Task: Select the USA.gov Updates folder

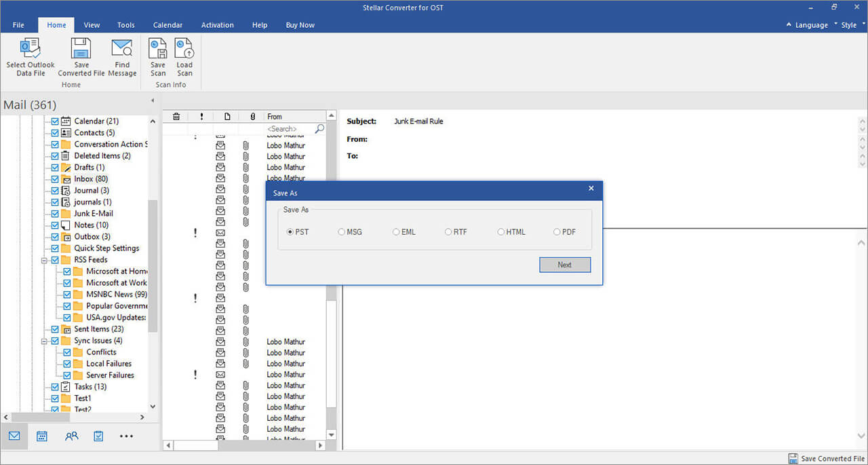Action: [116, 318]
